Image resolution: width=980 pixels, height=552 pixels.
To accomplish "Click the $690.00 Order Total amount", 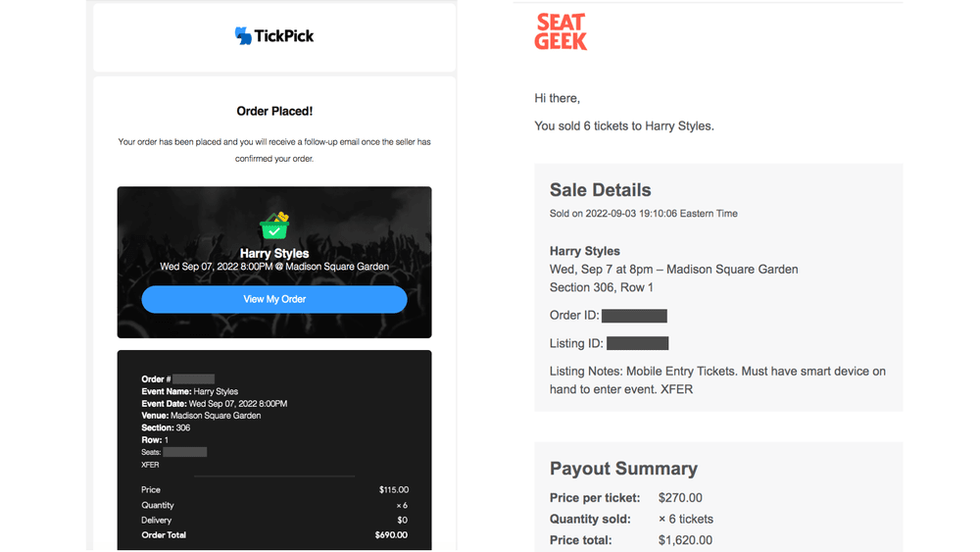I will (391, 535).
